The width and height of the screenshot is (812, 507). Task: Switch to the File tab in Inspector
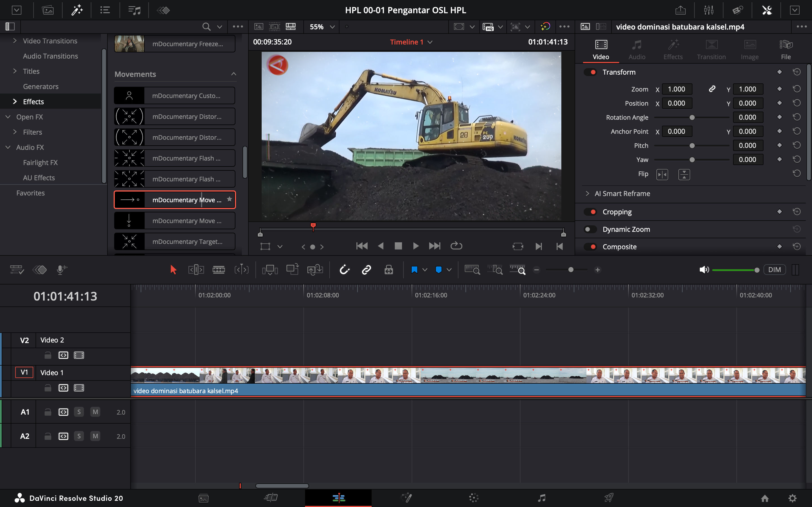click(785, 49)
